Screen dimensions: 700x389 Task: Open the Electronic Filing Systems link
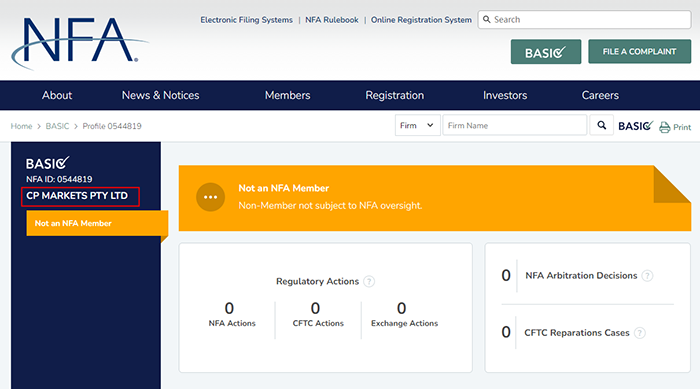(246, 20)
